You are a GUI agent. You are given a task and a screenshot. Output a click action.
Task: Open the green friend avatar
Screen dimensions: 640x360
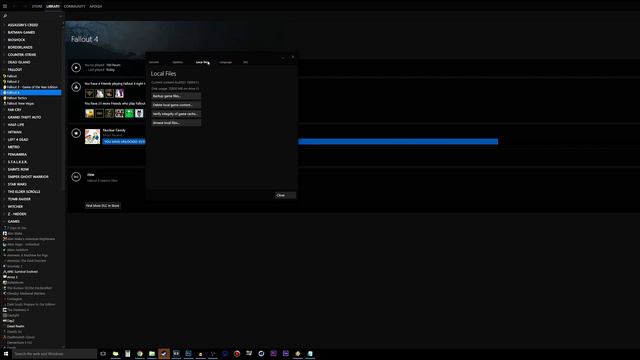[129, 113]
